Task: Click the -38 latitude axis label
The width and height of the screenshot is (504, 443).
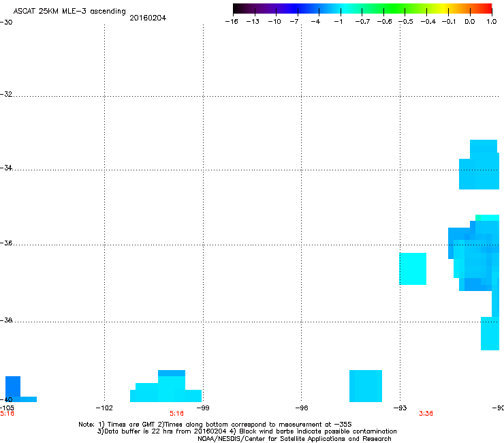Action: pos(6,320)
